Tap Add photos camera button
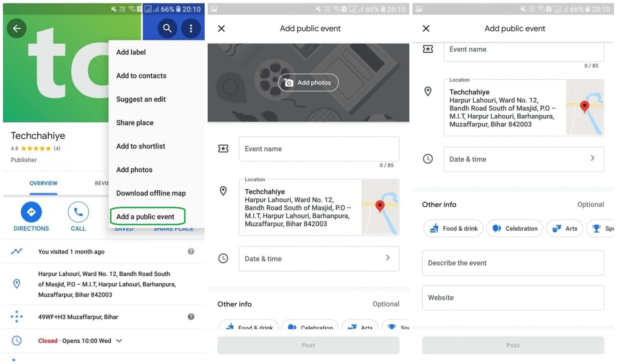The image size is (617, 364). tap(308, 83)
